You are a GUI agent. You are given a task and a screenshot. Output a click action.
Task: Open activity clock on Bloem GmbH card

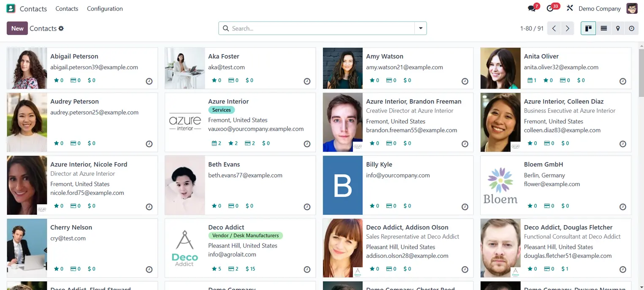[x=622, y=207]
